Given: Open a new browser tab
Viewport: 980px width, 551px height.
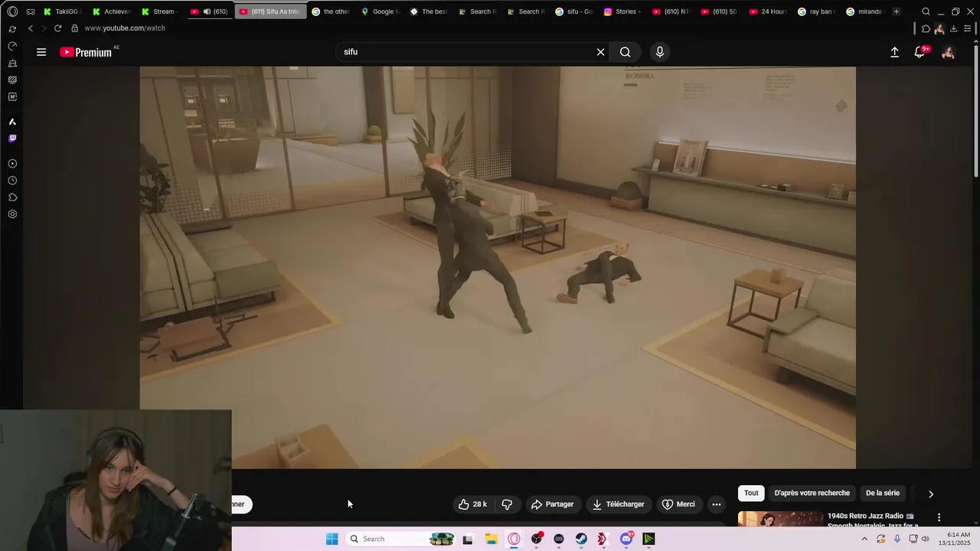Looking at the screenshot, I should 897,11.
